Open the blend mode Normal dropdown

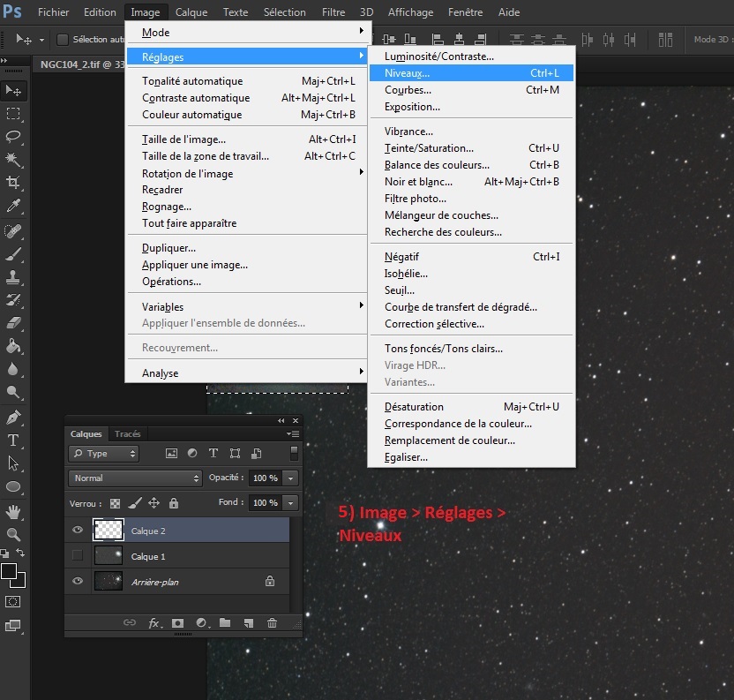[135, 478]
